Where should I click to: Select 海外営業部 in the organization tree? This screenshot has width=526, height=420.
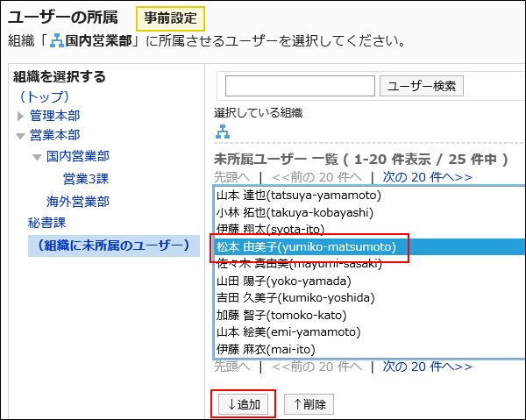click(78, 202)
